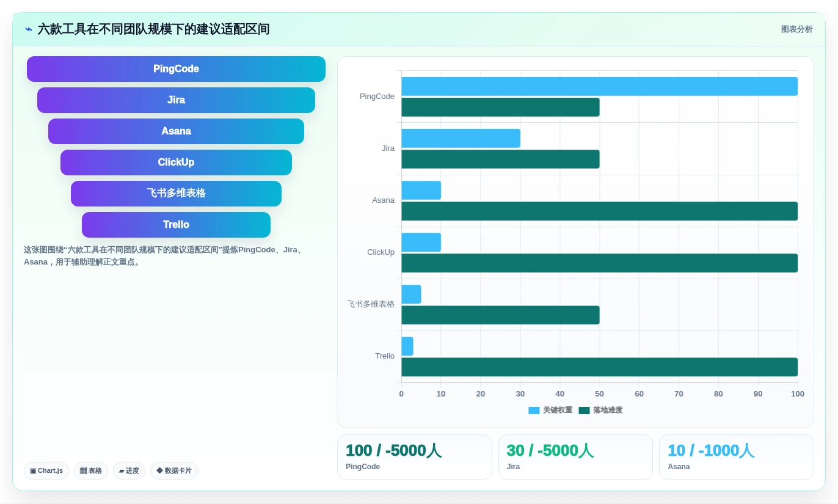Select the Jira funnel bar
The width and height of the screenshot is (838, 504).
(x=176, y=100)
